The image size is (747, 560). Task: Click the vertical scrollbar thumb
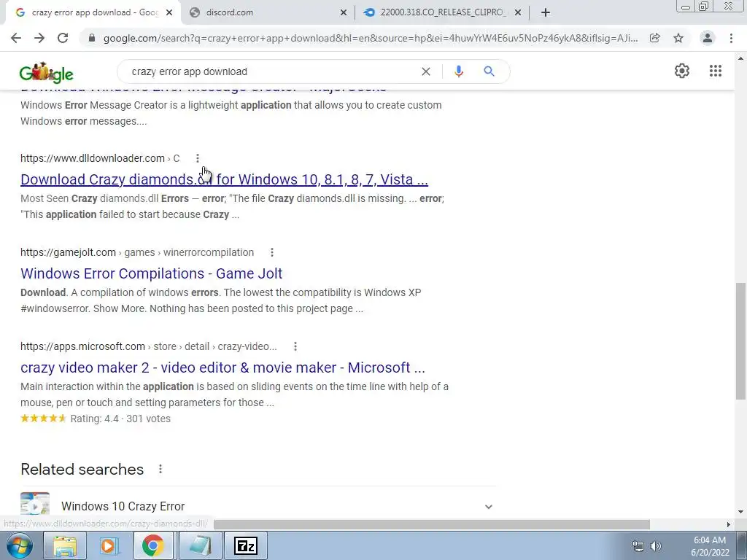point(740,341)
